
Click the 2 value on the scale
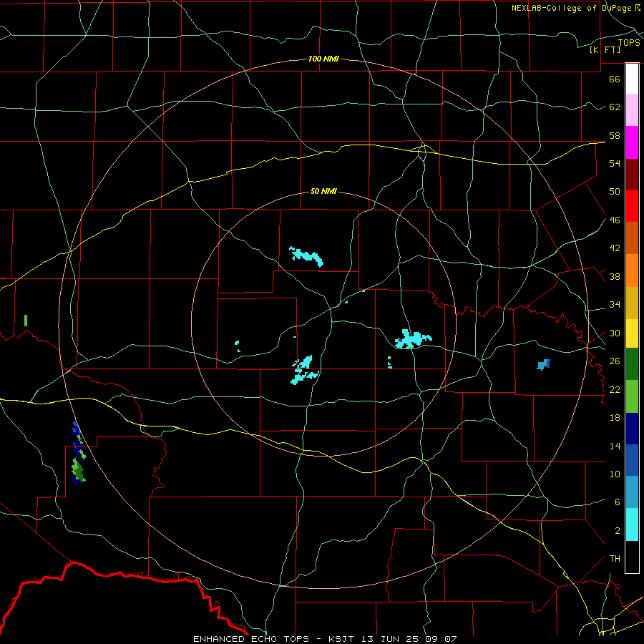point(618,531)
